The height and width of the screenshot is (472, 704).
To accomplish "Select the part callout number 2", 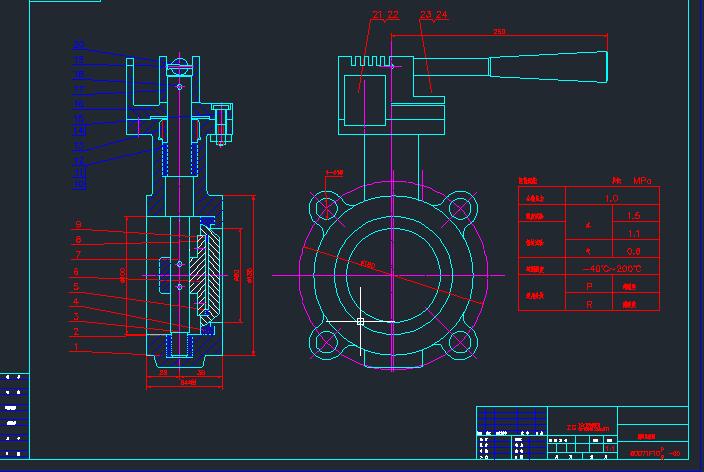I will click(76, 331).
